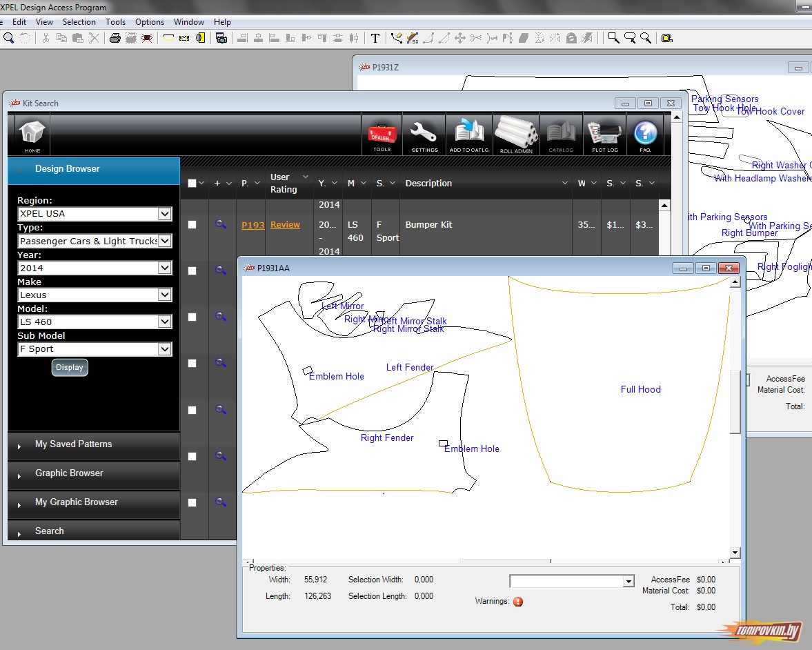
Task: Open the Catalog book icon
Action: (561, 137)
